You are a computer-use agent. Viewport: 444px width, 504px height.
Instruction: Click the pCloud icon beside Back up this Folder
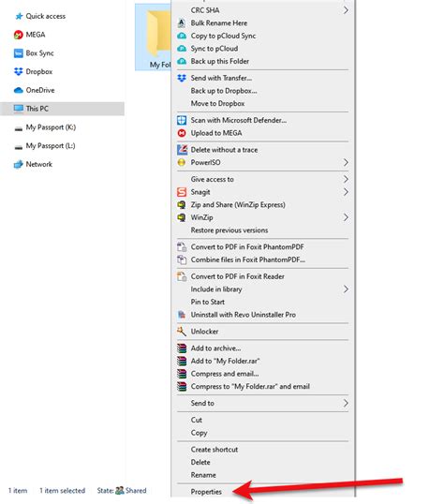[182, 61]
